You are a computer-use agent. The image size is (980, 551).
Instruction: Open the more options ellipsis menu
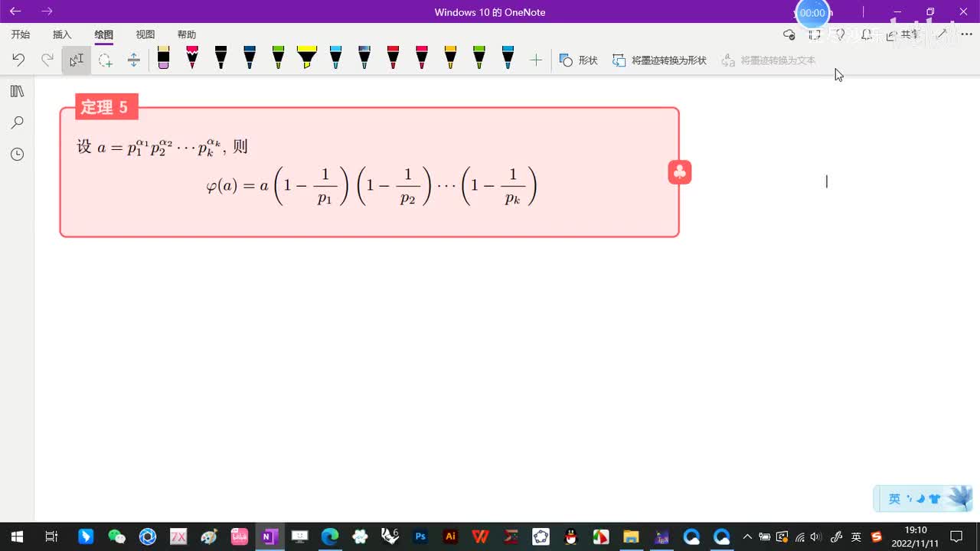tap(966, 34)
